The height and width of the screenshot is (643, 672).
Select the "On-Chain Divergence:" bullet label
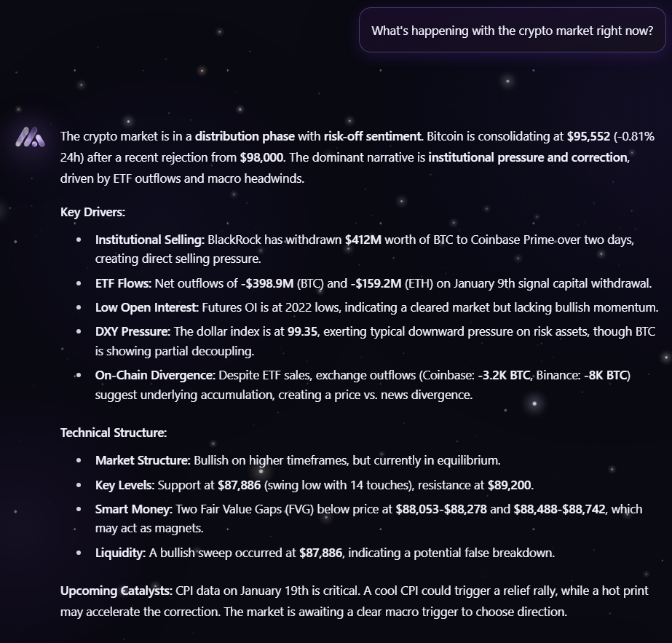coord(155,375)
